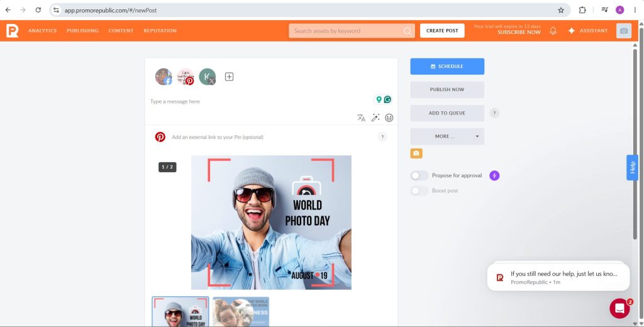This screenshot has height=327, width=644.
Task: Open the blue Help side tab
Action: pyautogui.click(x=632, y=167)
